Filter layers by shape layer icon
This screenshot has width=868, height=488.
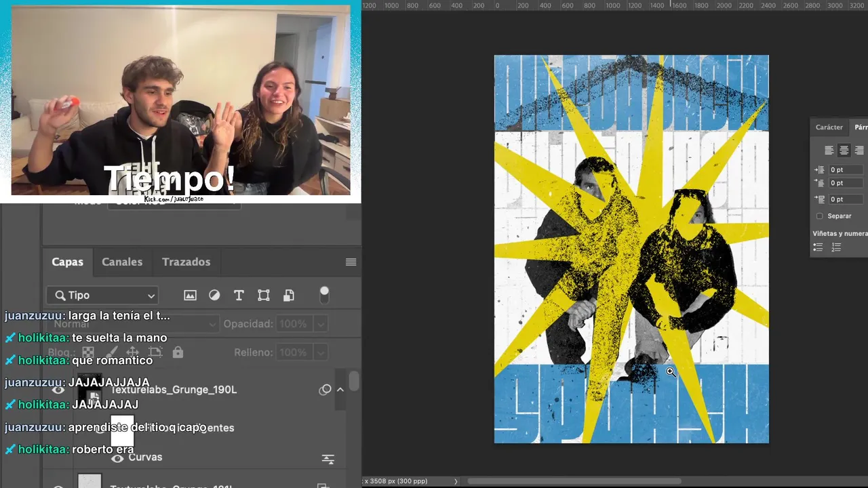pos(264,296)
